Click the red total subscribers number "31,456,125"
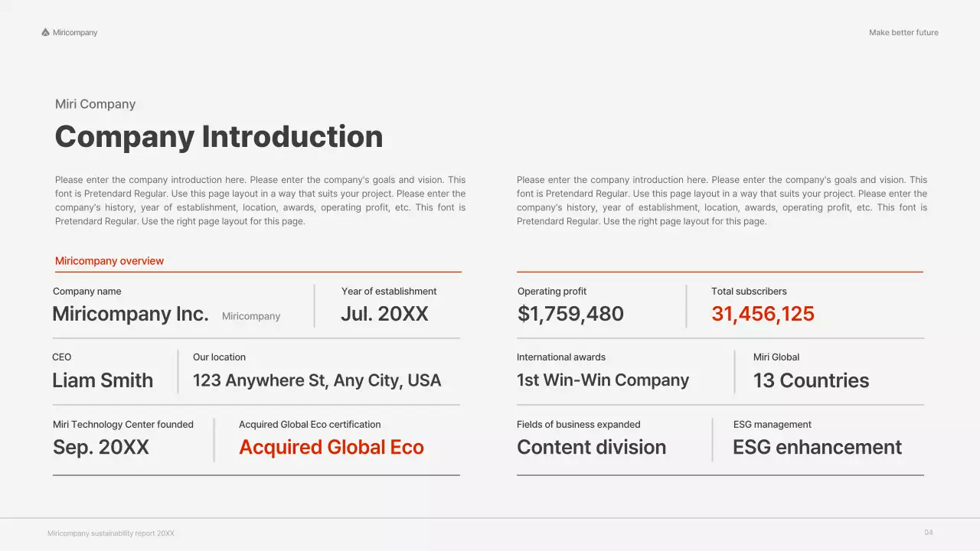The width and height of the screenshot is (980, 551). [763, 314]
